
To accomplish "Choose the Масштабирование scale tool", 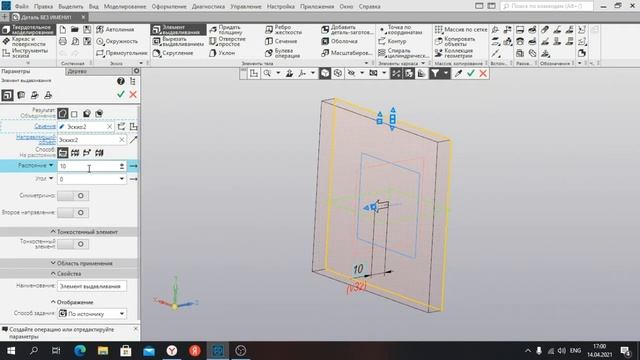I will [x=346, y=53].
